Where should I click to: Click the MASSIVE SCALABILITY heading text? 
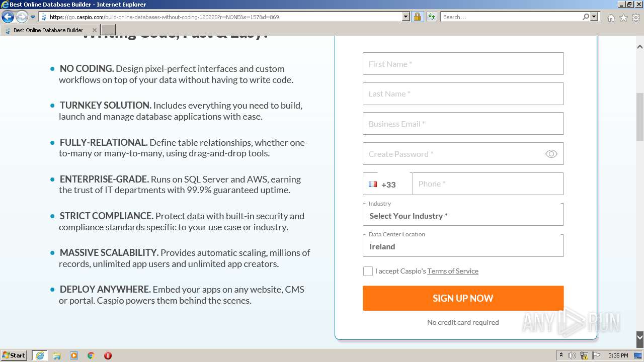[109, 252]
